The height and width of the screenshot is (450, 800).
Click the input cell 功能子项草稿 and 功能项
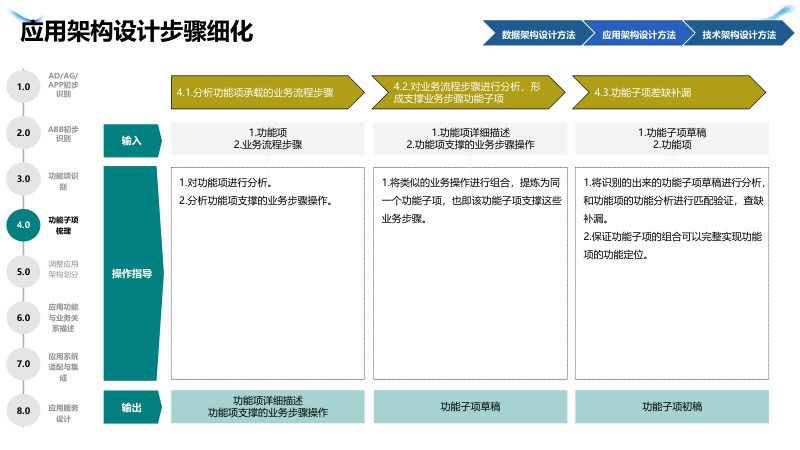pyautogui.click(x=672, y=138)
